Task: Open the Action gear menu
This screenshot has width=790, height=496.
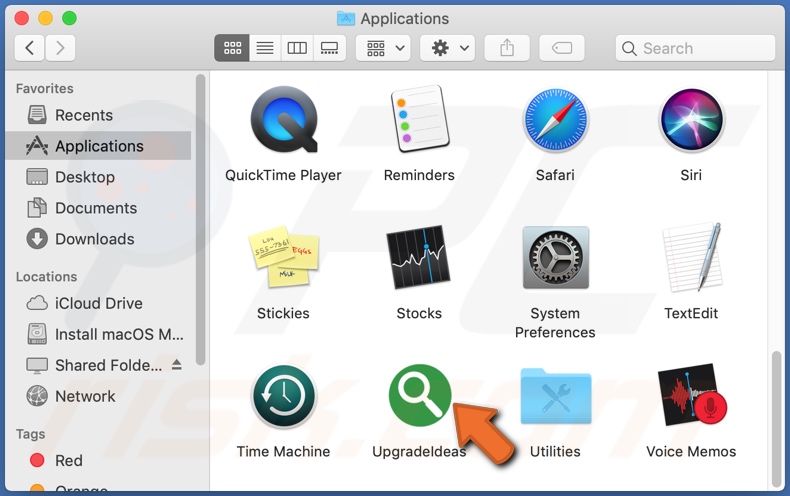Action: pyautogui.click(x=447, y=48)
